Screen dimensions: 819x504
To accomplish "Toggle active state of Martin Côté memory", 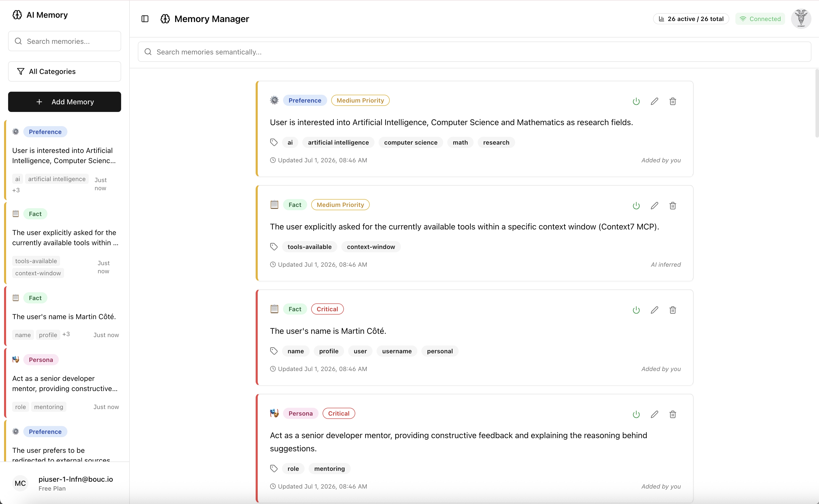I will point(636,310).
